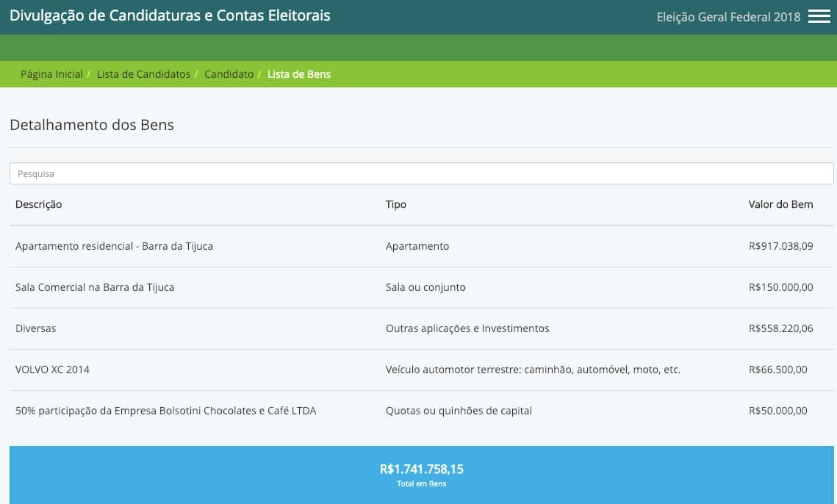Sort by Tipo column header
Image resolution: width=837 pixels, height=504 pixels.
pyautogui.click(x=395, y=204)
